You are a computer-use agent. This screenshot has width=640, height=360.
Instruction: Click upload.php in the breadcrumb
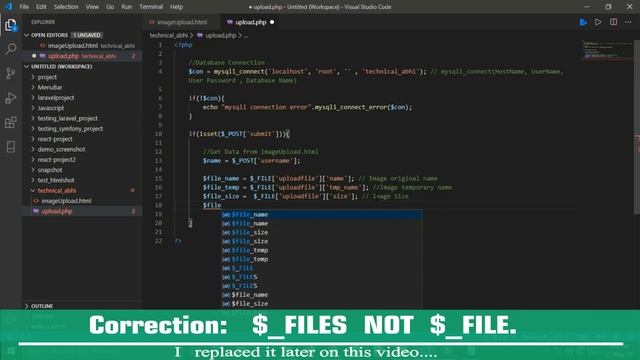pos(220,36)
